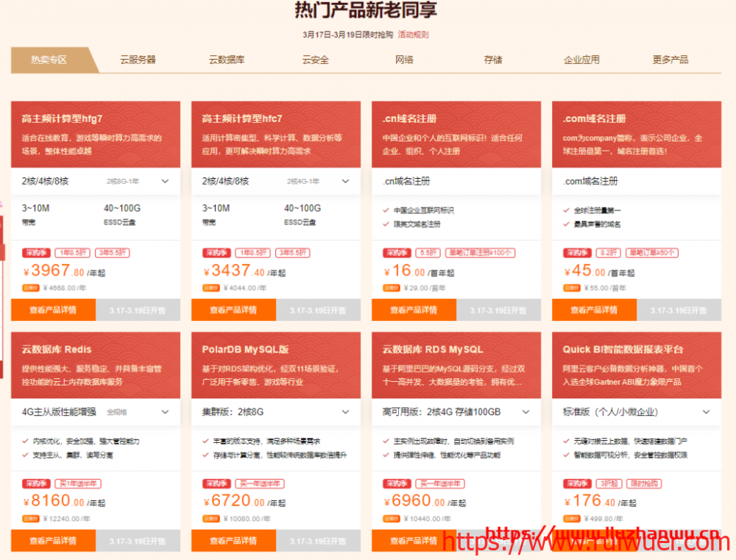View product details for 云数据库 Redis
The image size is (736, 560).
(x=53, y=541)
